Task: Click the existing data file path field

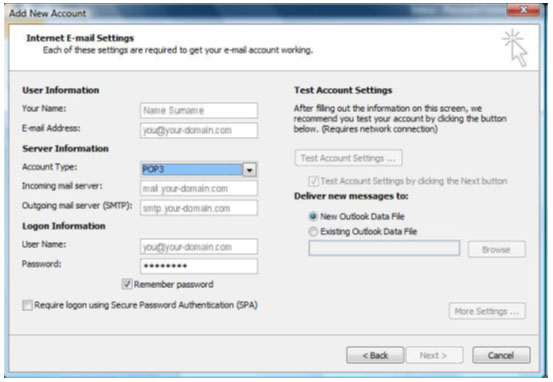Action: (x=384, y=248)
